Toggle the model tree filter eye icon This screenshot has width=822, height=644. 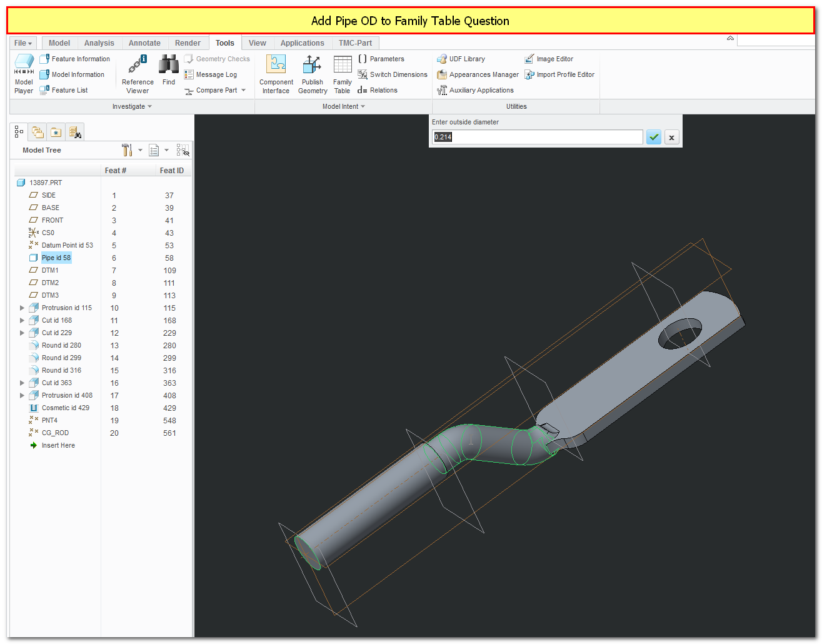click(183, 150)
